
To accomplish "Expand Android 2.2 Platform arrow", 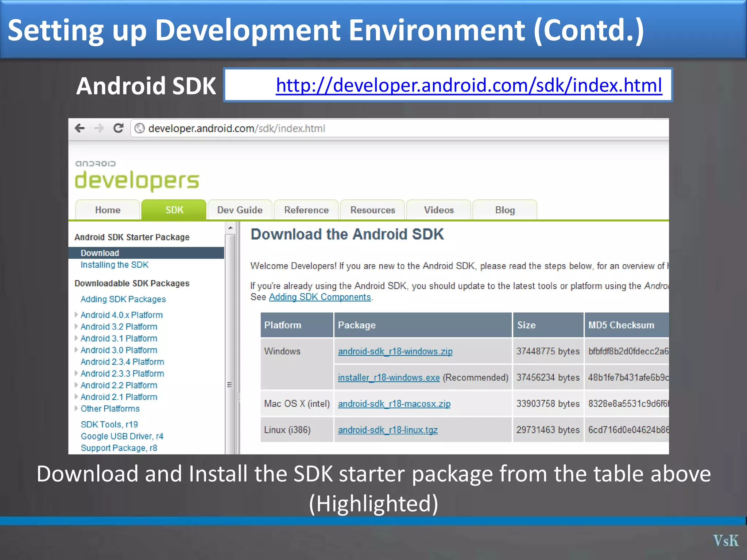I will [76, 385].
